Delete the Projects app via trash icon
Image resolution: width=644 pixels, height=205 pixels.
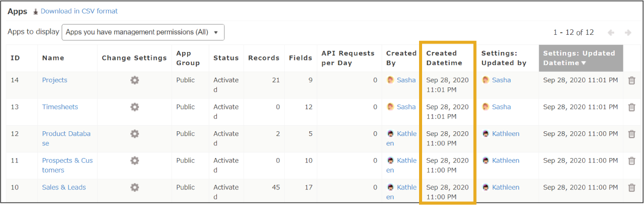click(631, 80)
